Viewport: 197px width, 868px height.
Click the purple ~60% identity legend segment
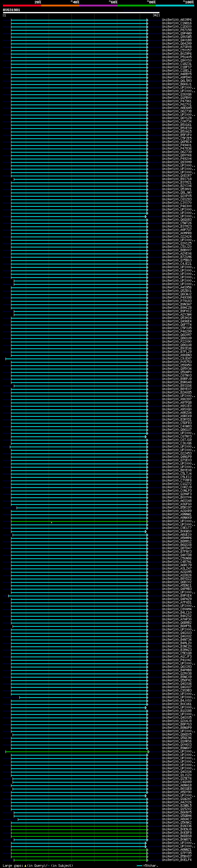(x=98, y=6)
